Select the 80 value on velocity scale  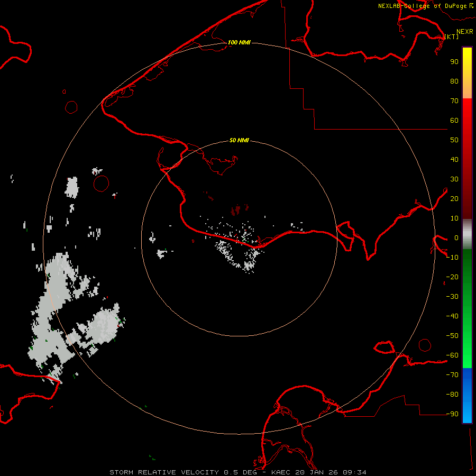(454, 81)
